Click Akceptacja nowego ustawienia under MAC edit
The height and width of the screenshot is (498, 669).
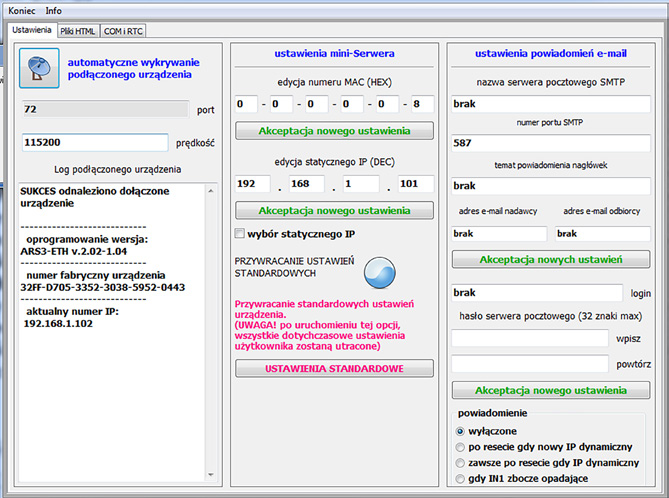334,131
